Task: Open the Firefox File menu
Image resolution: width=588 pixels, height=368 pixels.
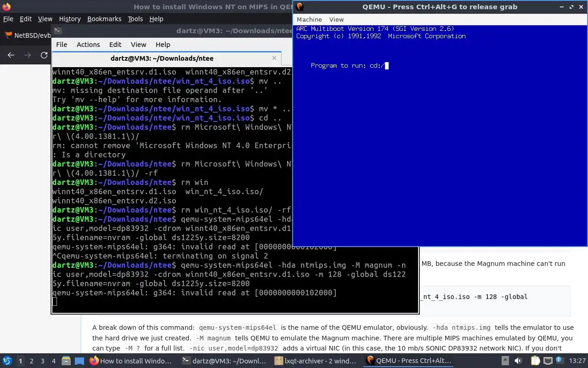Action: pos(8,19)
